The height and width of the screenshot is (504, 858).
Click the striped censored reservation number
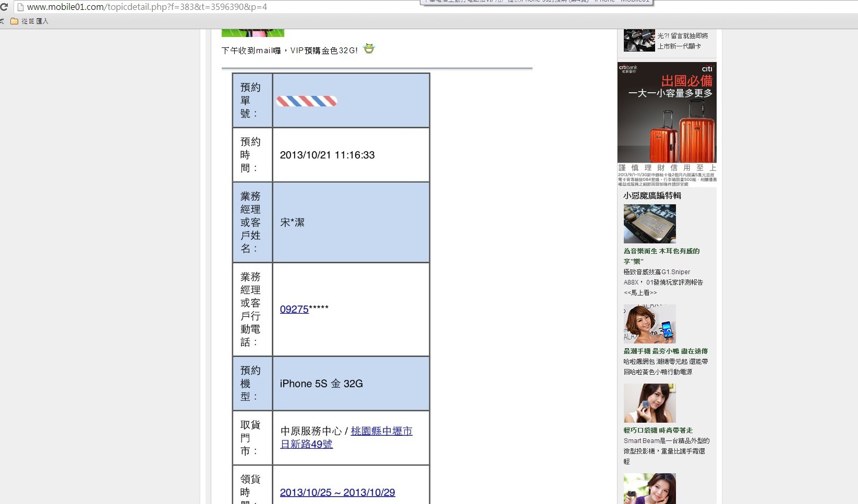click(x=307, y=101)
